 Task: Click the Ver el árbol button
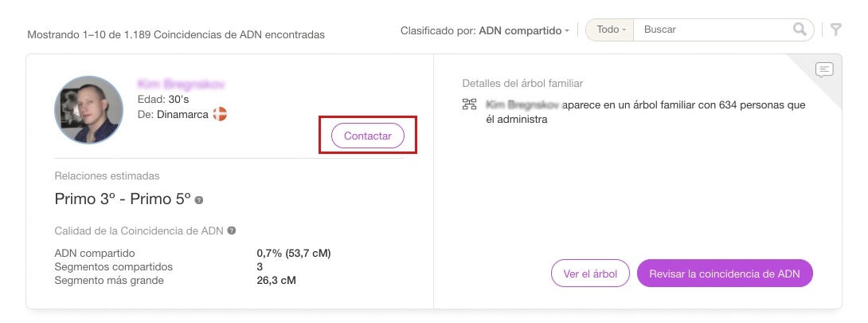click(x=590, y=274)
